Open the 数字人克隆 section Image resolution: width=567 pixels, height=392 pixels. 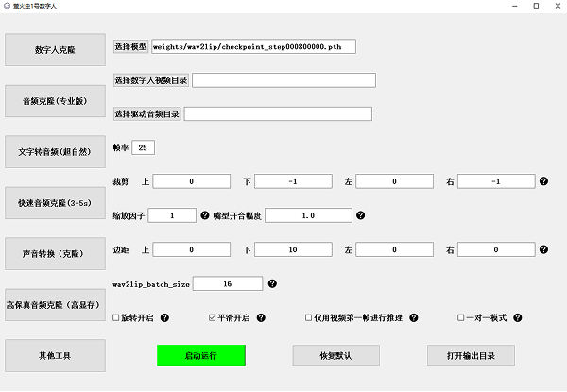(x=56, y=50)
